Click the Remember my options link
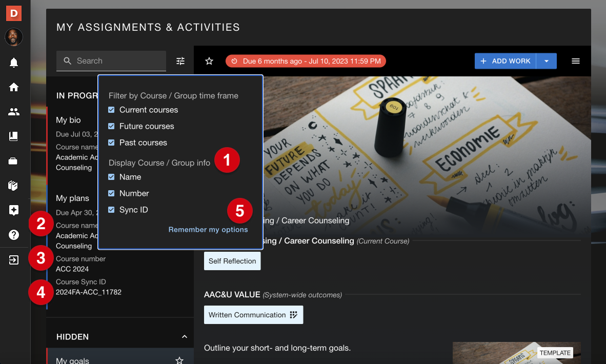606x364 pixels. click(x=208, y=230)
